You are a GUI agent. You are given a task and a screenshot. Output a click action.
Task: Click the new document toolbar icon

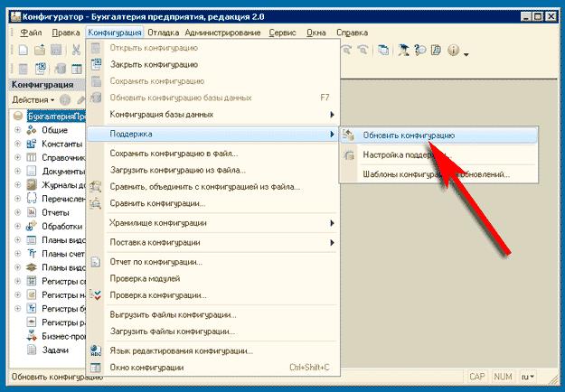24,50
